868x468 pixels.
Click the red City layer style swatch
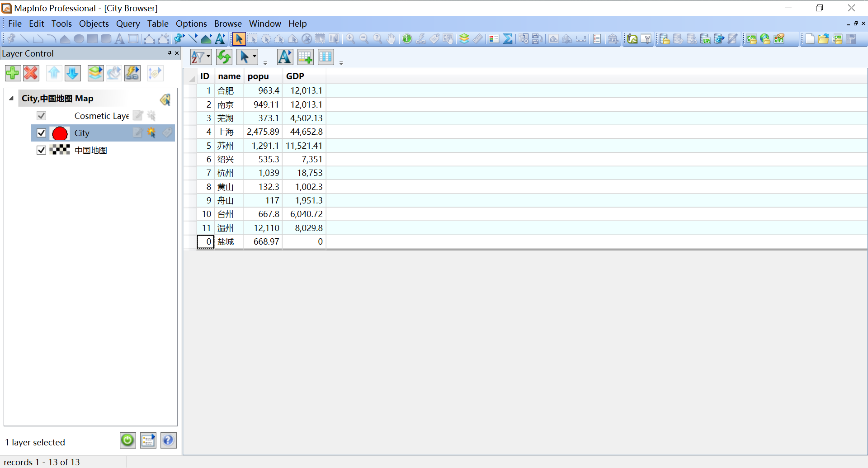point(60,133)
